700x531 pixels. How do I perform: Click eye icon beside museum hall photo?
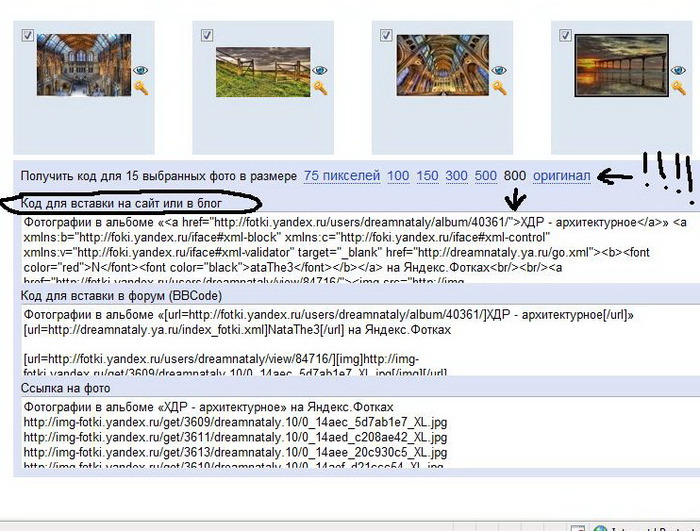141,70
